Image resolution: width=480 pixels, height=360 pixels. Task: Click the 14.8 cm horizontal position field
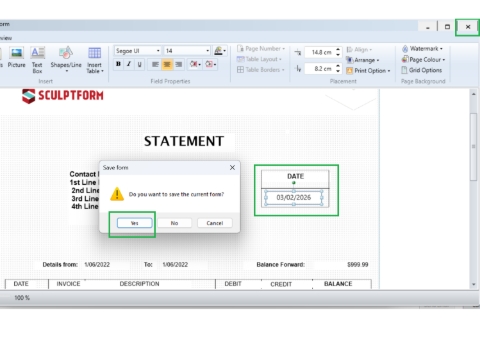[320, 52]
